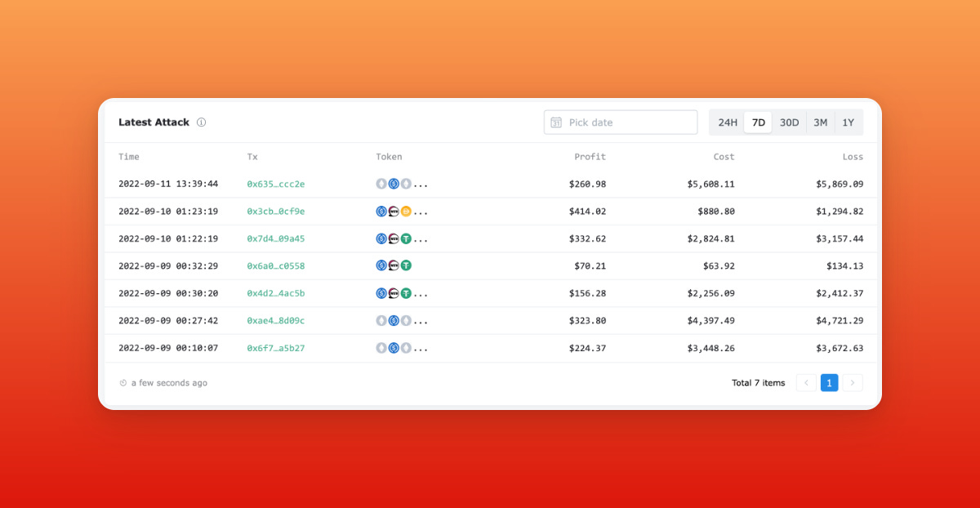Click the token icons in 0x635…ccc2e row
Screen dimensions: 980x508
[x=402, y=184]
